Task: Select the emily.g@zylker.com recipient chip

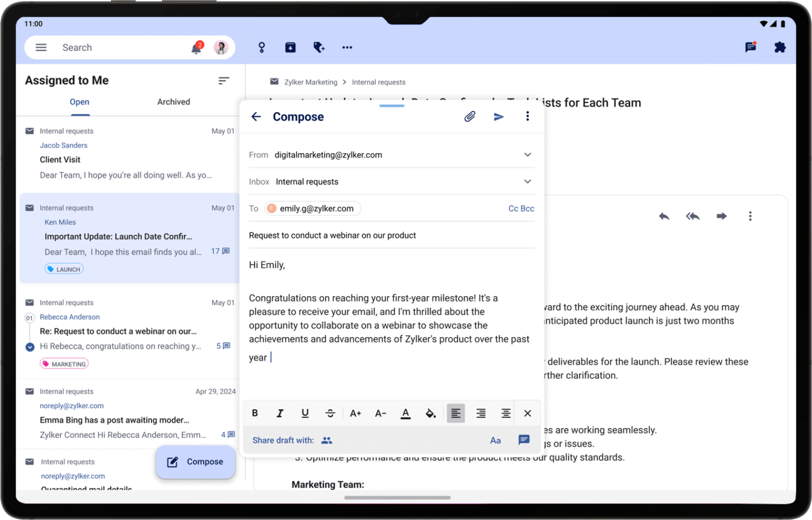Action: [313, 208]
